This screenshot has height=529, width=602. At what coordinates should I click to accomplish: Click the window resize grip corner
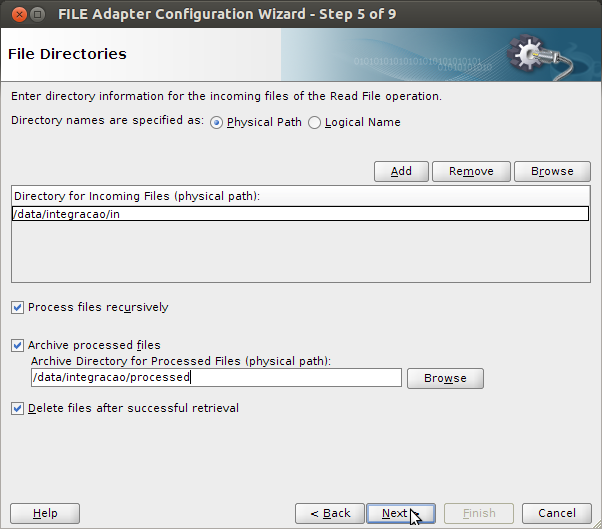(596, 524)
